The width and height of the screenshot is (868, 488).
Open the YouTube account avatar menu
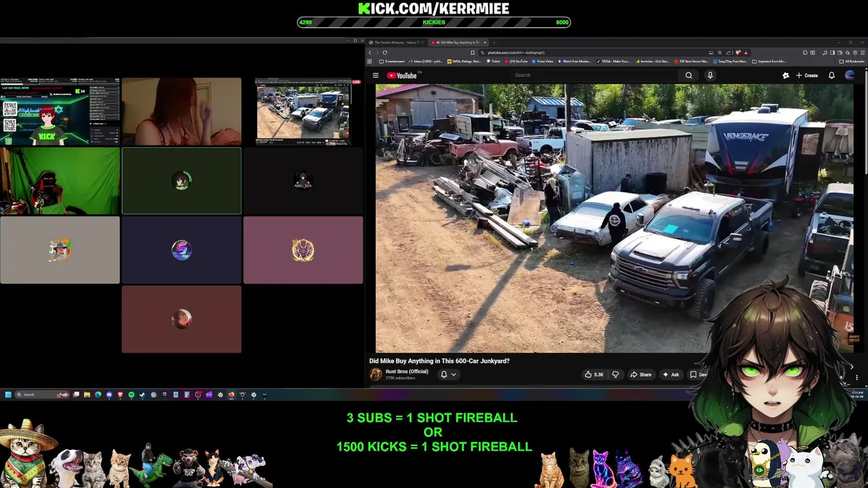tap(850, 75)
